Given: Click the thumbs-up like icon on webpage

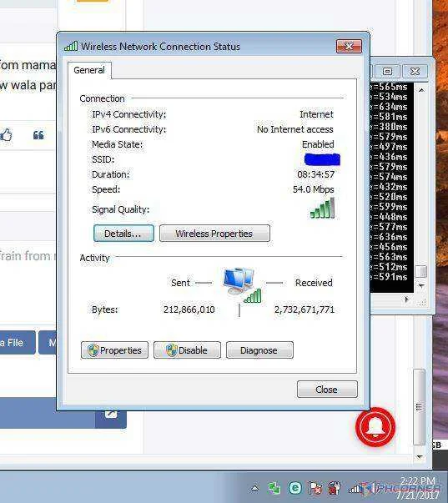Looking at the screenshot, I should 6,135.
